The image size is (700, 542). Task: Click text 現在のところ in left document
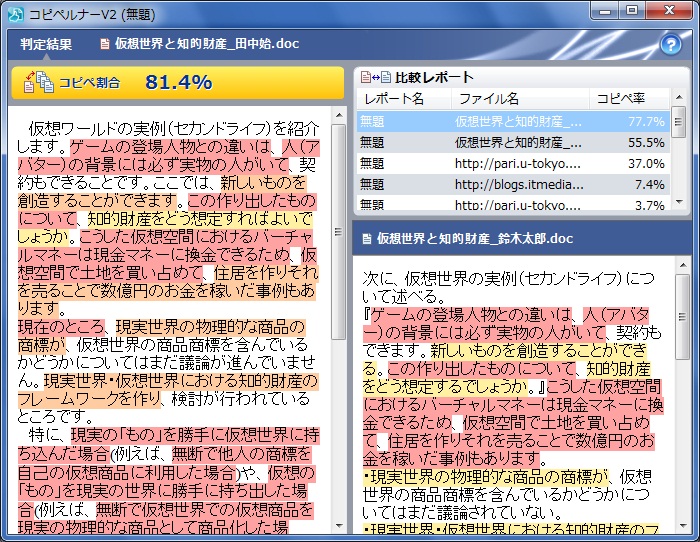click(x=61, y=327)
